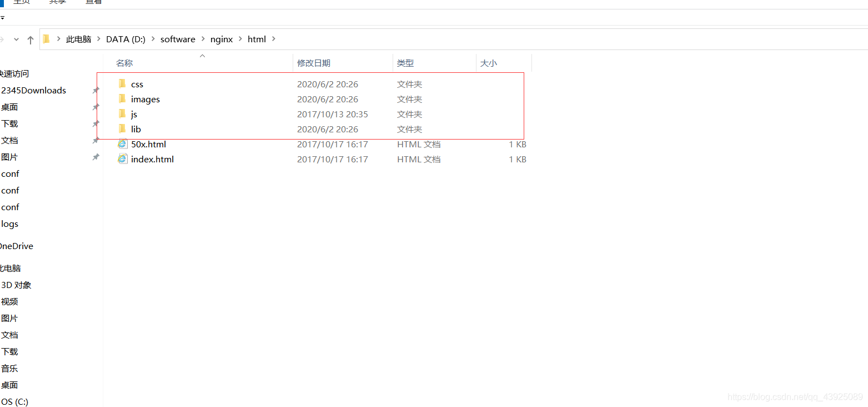Select the lib folder name
Image resolution: width=868 pixels, height=407 pixels.
pyautogui.click(x=136, y=130)
